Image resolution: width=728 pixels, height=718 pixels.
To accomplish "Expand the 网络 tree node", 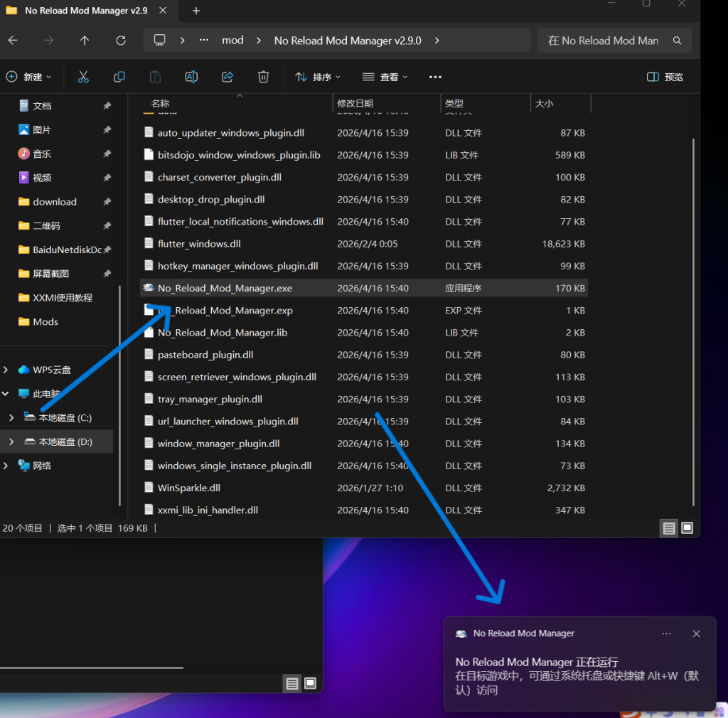I will [6, 466].
